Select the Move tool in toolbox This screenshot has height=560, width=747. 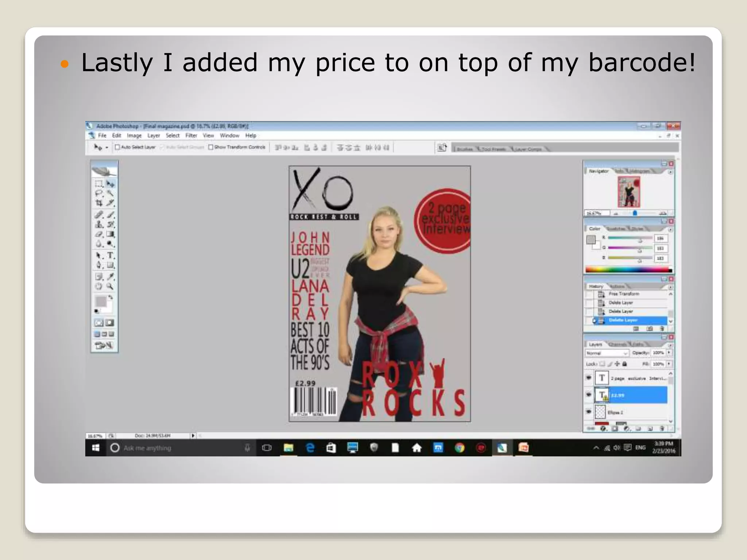point(111,184)
